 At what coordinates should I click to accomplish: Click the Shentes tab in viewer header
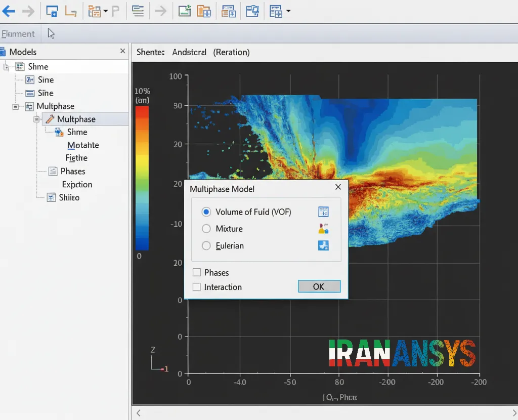pos(151,52)
